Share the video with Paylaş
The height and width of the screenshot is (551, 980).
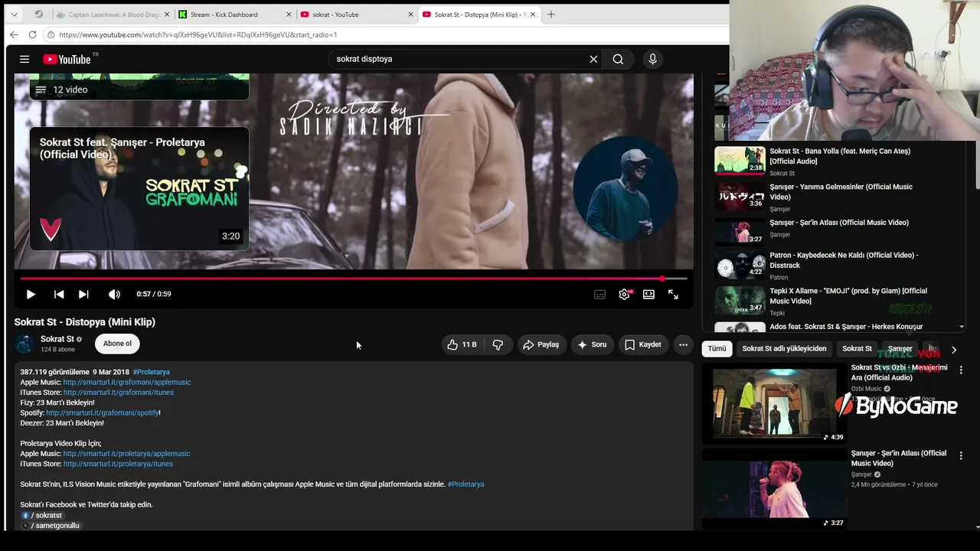(541, 344)
